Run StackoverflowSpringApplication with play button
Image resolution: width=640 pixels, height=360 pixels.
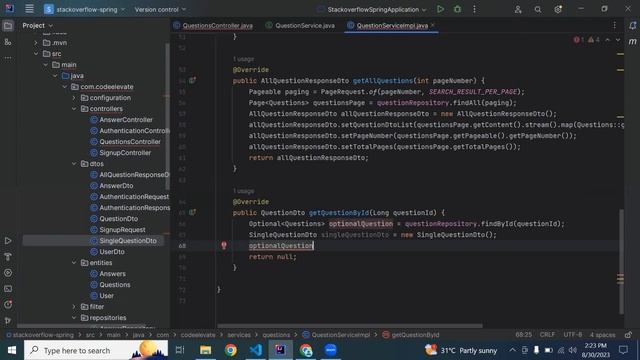(x=440, y=9)
